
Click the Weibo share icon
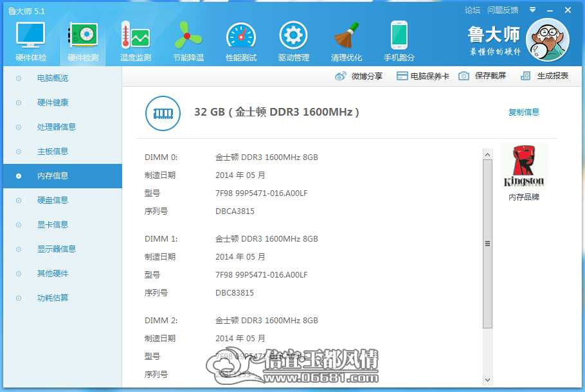click(x=340, y=76)
